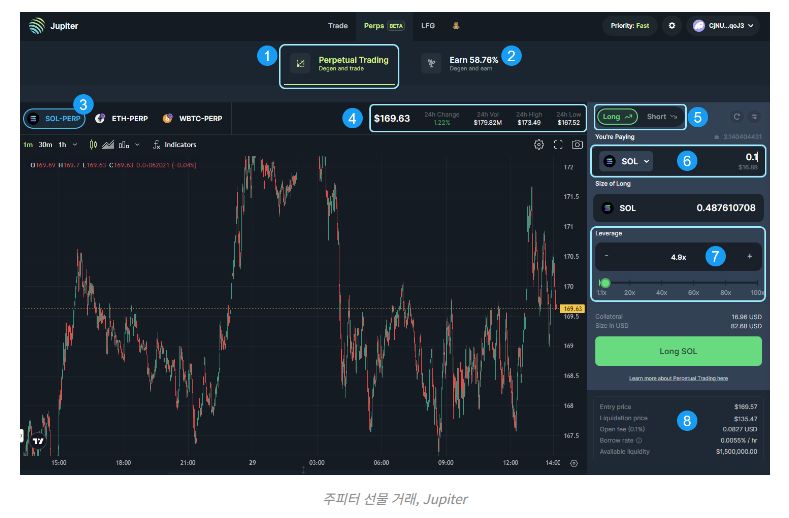
Task: Enter fullscreen chart mode
Action: (x=558, y=145)
